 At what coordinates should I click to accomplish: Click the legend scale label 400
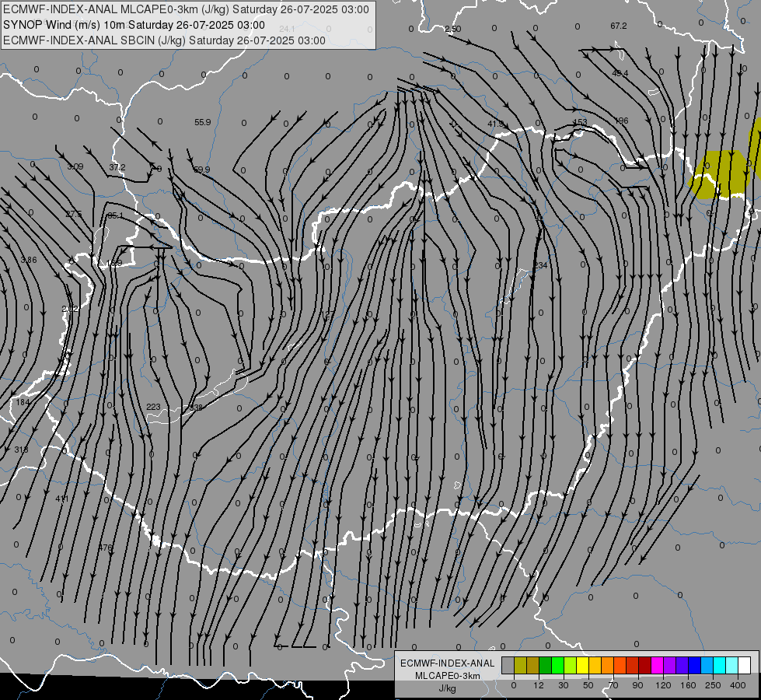(x=738, y=685)
